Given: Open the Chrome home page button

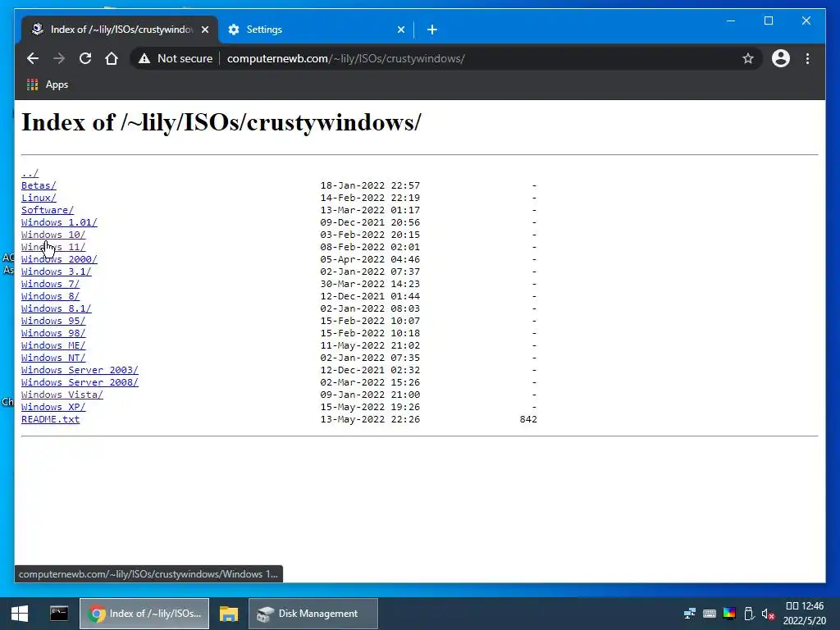Looking at the screenshot, I should tap(112, 58).
